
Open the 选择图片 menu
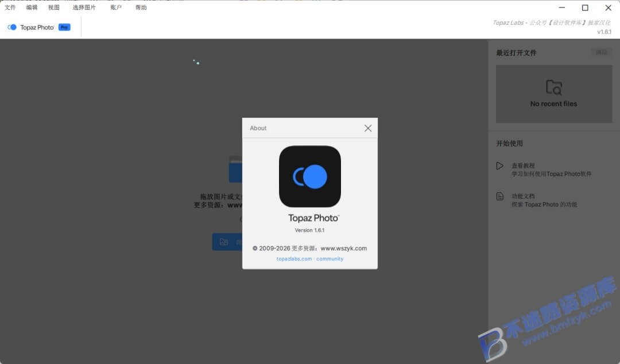[x=84, y=7]
